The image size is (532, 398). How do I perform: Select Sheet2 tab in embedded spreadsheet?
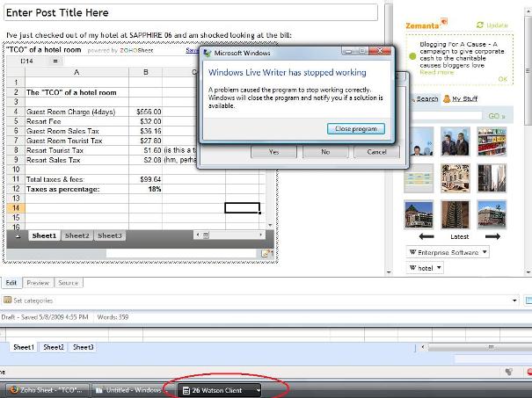pyautogui.click(x=77, y=235)
